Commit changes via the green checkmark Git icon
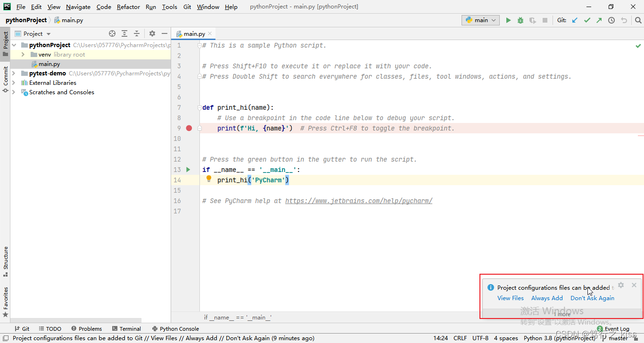 click(x=587, y=20)
